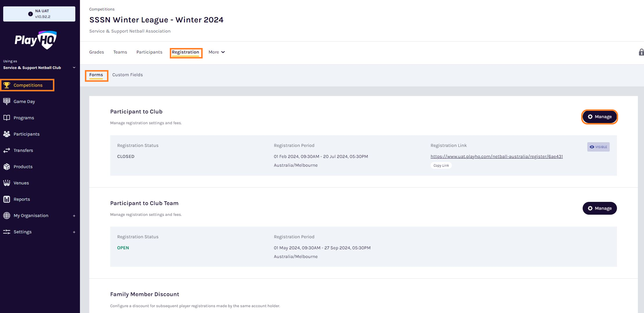Screen dimensions: 644x313
Task: Click the OPEN registration status
Action: (x=123, y=248)
